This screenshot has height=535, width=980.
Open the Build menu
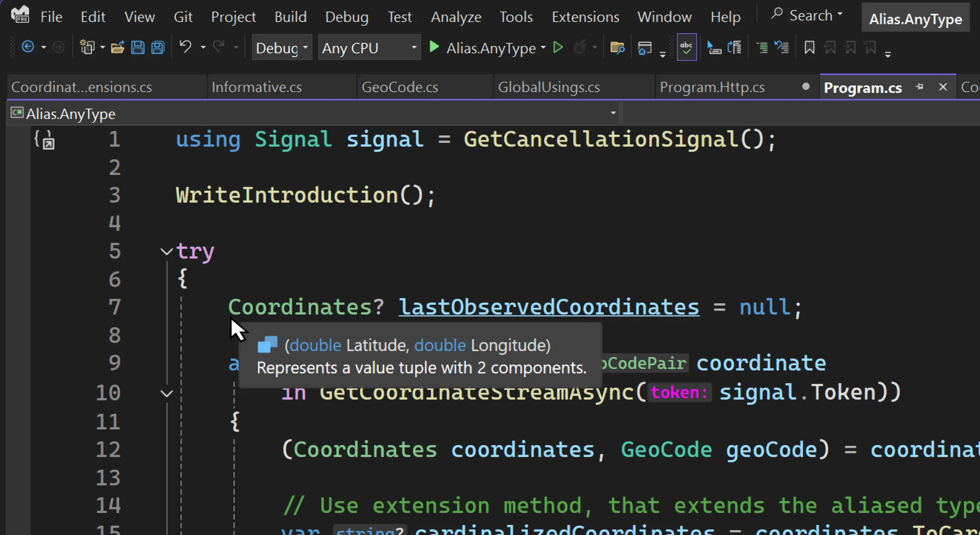[291, 17]
